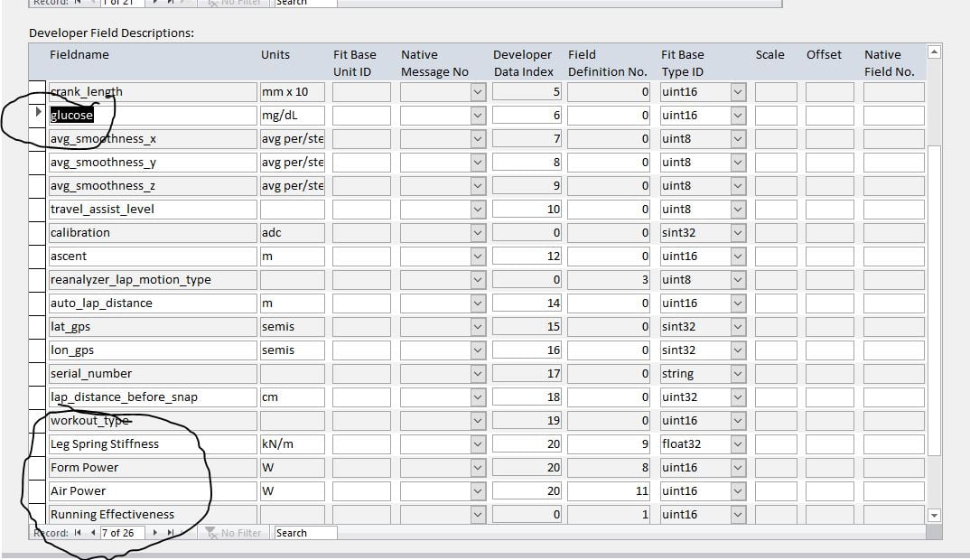
Task: Go to next record in bottom navigator
Action: coord(155,533)
